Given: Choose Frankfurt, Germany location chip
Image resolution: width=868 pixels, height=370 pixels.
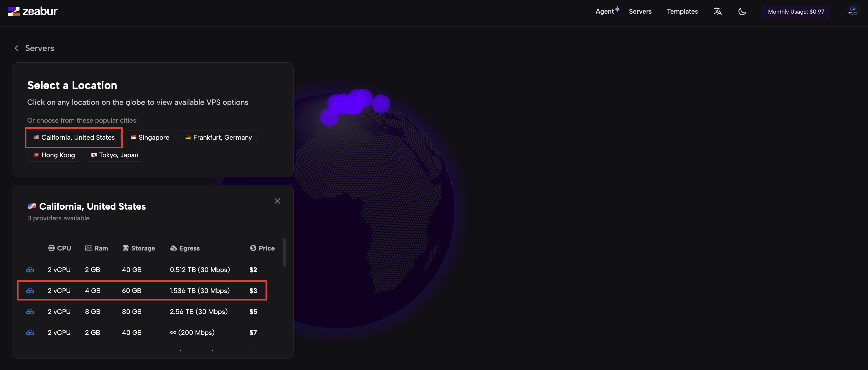Looking at the screenshot, I should tap(218, 138).
